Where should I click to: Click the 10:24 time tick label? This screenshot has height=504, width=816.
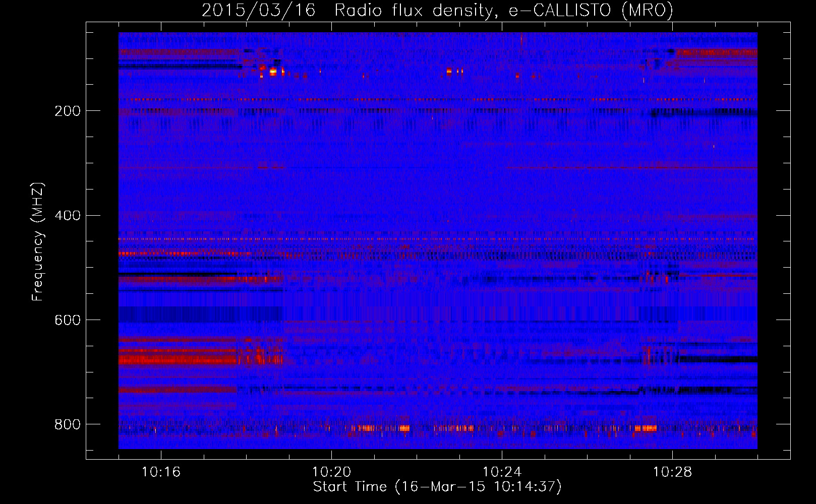point(502,472)
